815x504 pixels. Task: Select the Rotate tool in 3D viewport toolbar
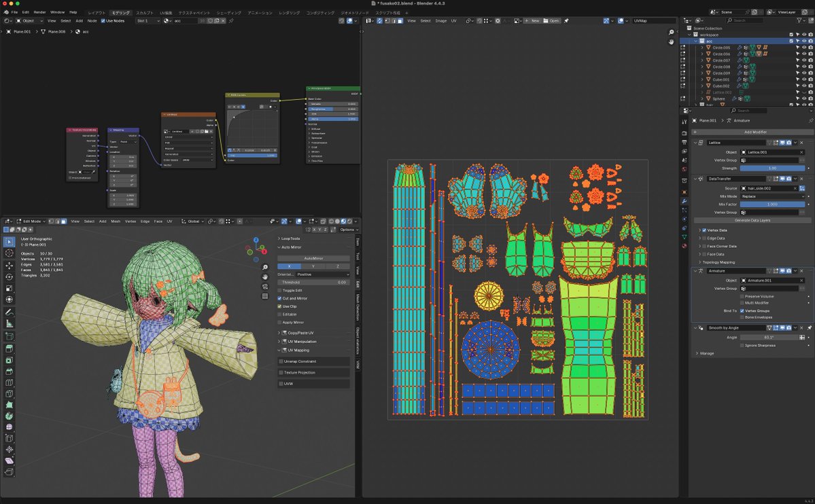pos(9,277)
